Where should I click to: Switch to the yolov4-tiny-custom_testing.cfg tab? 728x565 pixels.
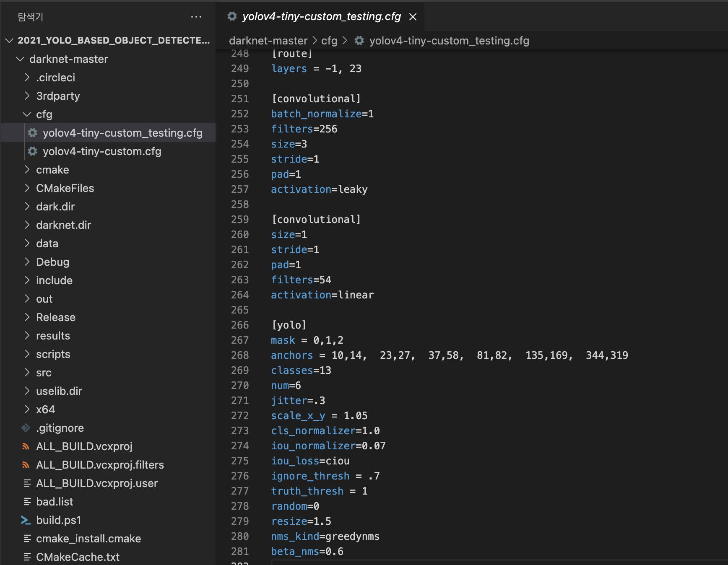(x=321, y=17)
